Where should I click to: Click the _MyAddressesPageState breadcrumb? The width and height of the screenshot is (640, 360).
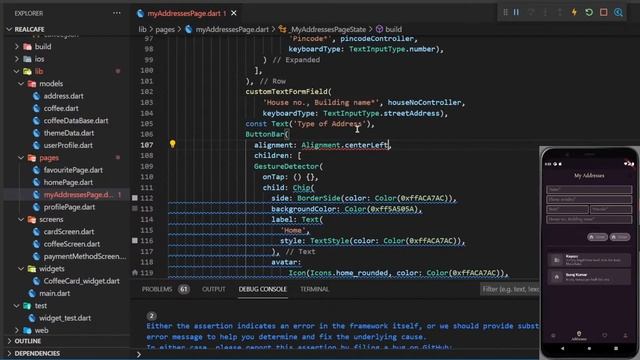[x=328, y=29]
